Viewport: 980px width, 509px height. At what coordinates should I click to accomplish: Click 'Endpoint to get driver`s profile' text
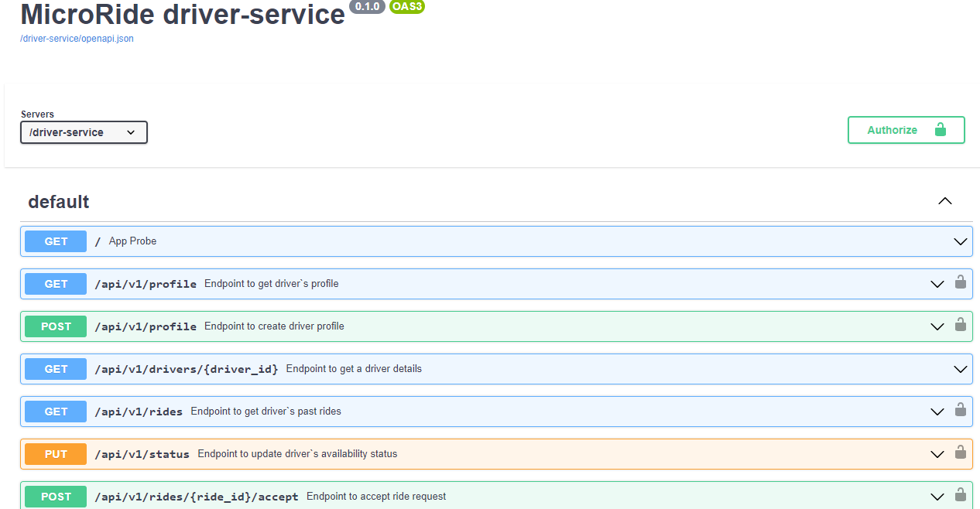point(272,284)
